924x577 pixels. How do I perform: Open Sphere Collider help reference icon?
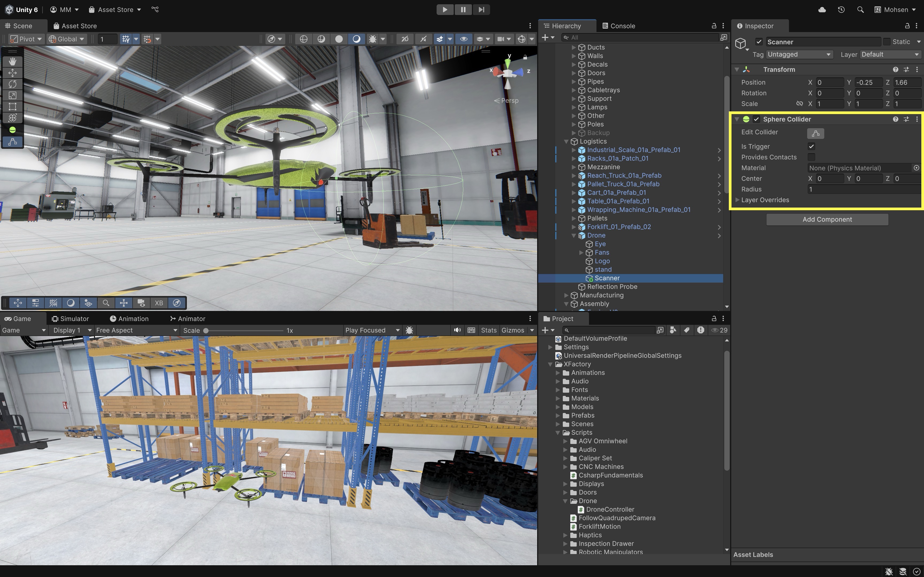895,119
